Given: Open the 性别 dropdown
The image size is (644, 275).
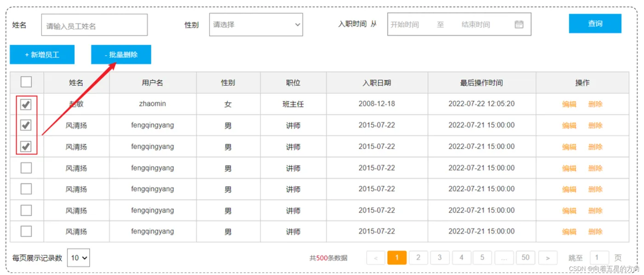Looking at the screenshot, I should [x=256, y=25].
